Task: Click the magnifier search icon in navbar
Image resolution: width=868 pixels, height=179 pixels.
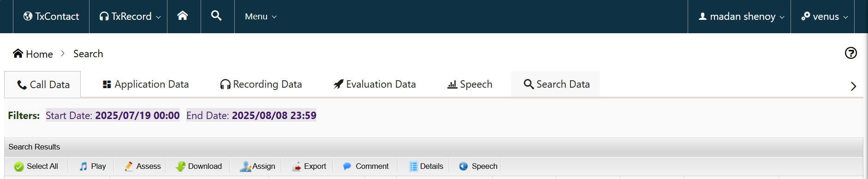Action: (216, 16)
